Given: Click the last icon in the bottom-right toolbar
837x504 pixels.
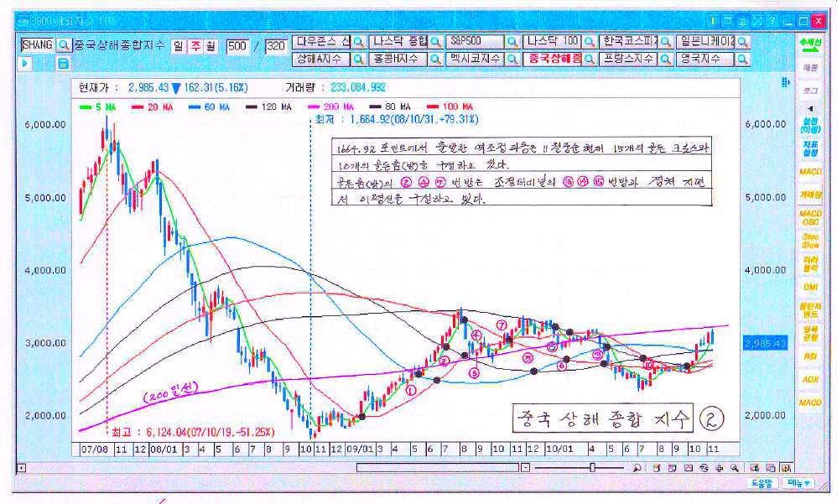Looking at the screenshot, I should pos(783,468).
